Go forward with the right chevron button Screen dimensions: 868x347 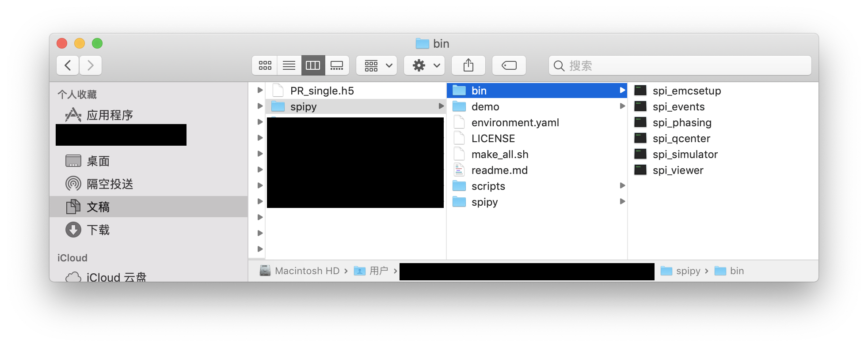(91, 65)
